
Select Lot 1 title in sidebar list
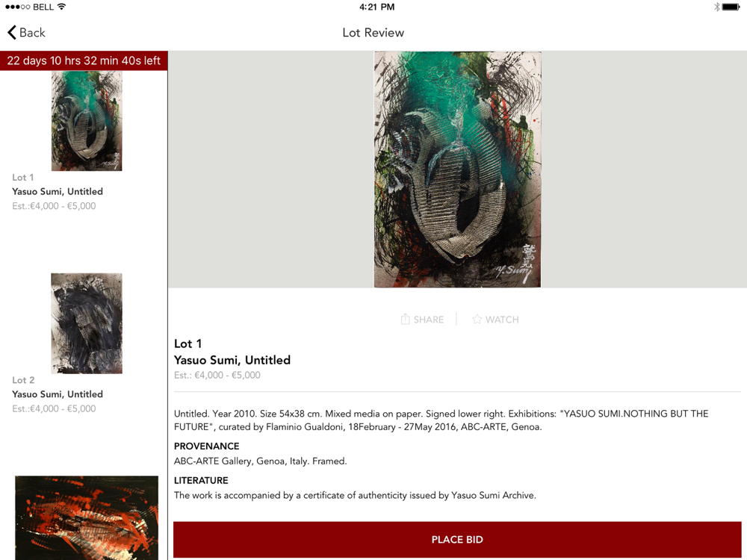point(58,191)
